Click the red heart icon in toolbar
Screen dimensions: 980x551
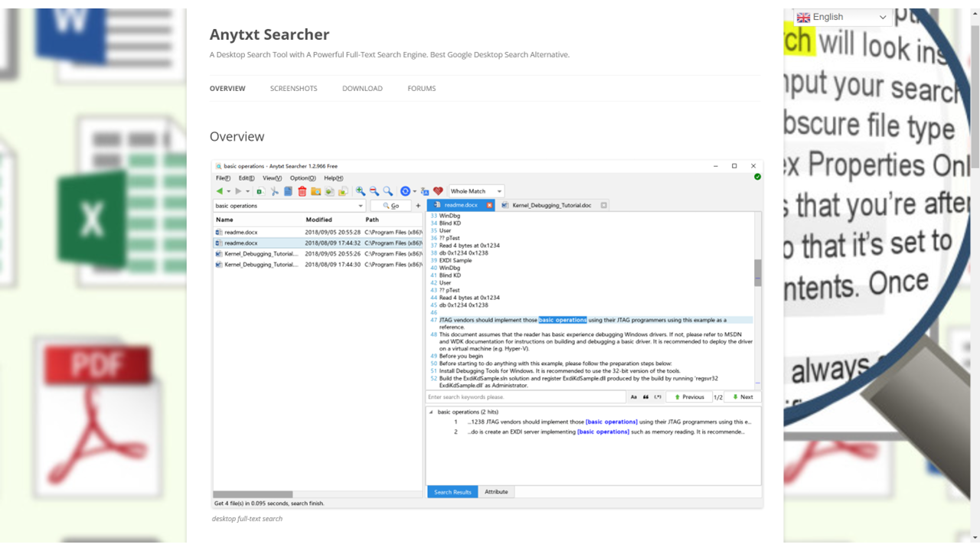pyautogui.click(x=438, y=191)
